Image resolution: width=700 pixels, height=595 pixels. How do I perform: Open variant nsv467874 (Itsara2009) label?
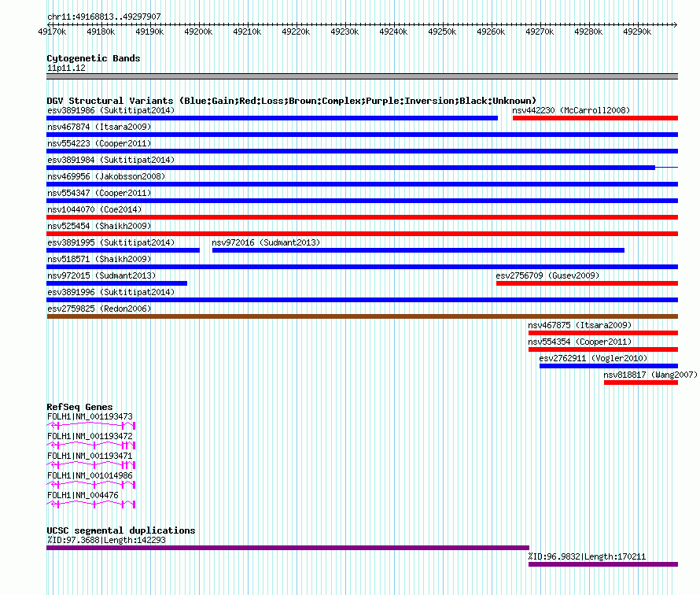coord(99,127)
